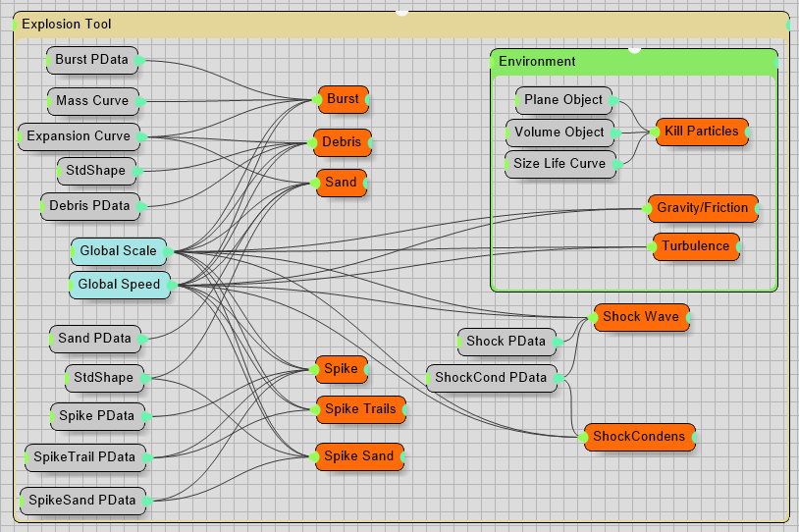
Task: Click the ShockCondens node
Action: [x=639, y=437]
